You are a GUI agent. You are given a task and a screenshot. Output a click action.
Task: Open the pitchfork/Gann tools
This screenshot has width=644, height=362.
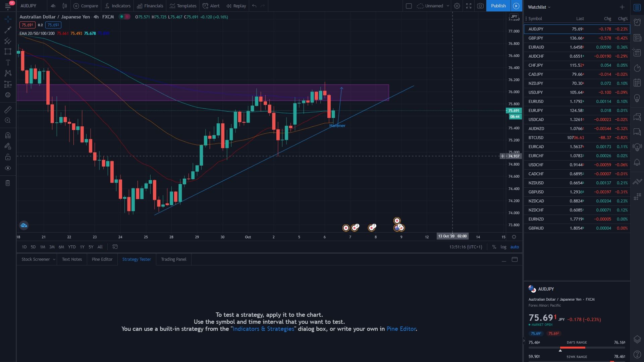pyautogui.click(x=8, y=41)
